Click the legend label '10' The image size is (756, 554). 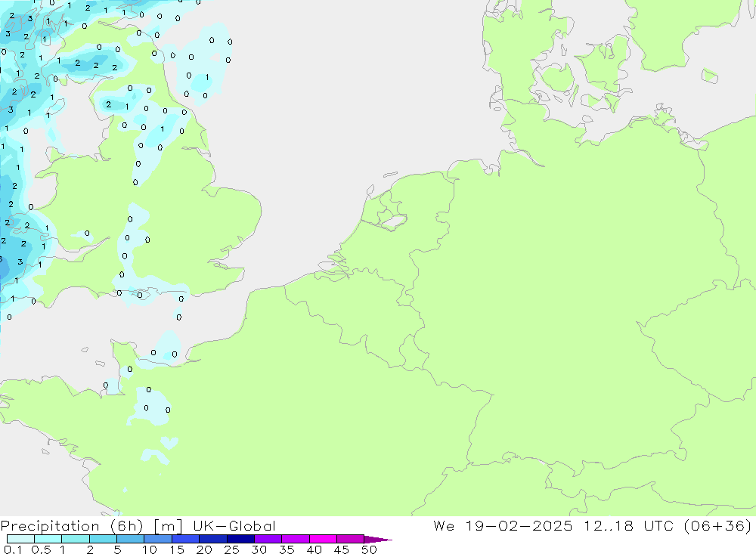coord(150,549)
